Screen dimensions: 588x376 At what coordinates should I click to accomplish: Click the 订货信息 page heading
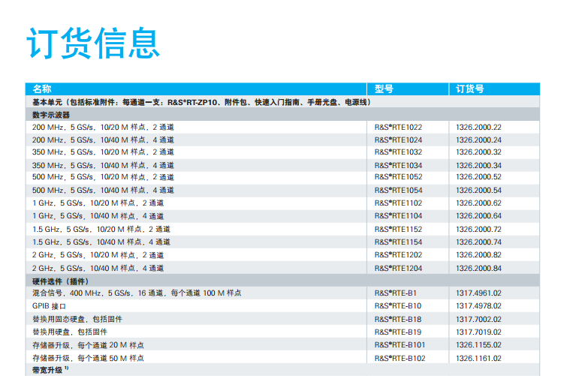point(93,43)
